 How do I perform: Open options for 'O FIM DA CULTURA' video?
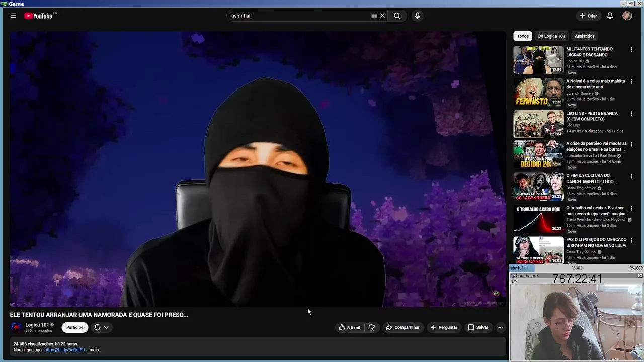pyautogui.click(x=631, y=176)
